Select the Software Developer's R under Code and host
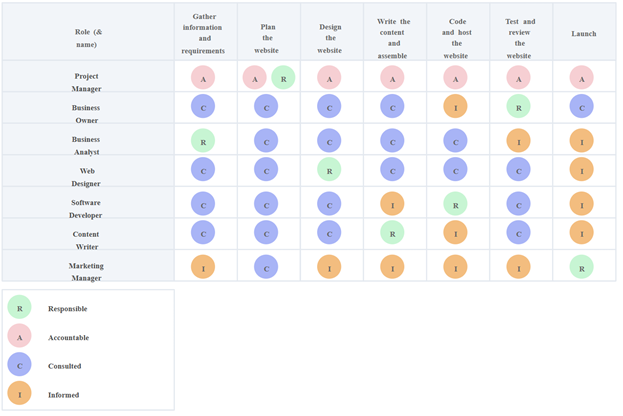The width and height of the screenshot is (623, 416). pyautogui.click(x=456, y=203)
